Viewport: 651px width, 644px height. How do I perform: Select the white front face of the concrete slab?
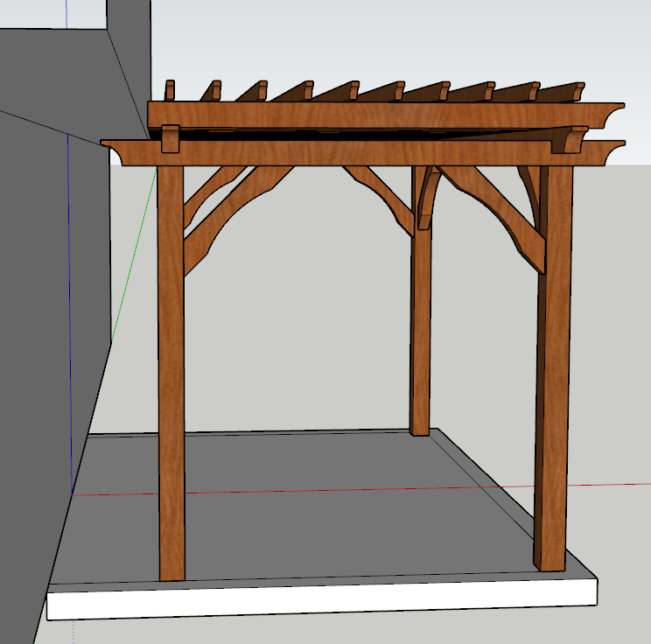[x=322, y=600]
